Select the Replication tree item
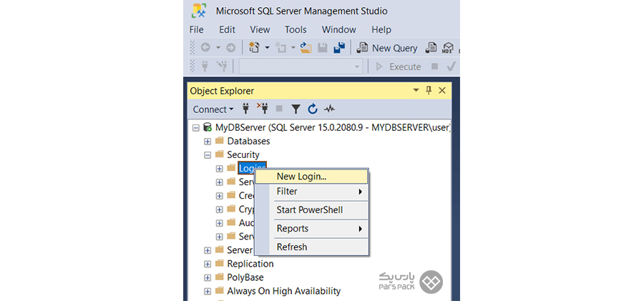 (250, 264)
